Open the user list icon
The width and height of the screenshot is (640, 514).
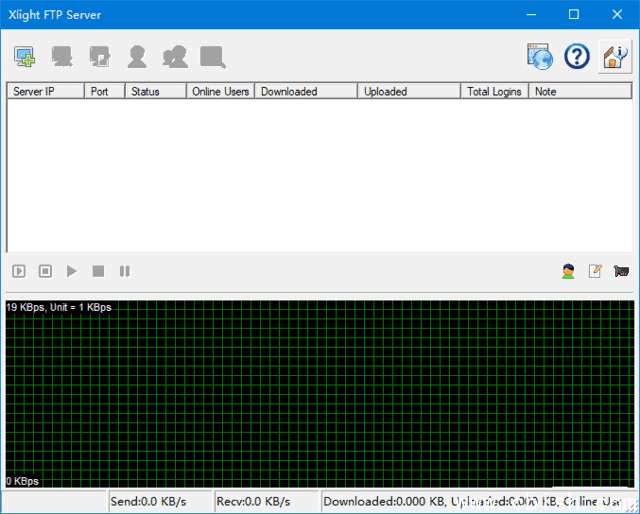click(137, 57)
